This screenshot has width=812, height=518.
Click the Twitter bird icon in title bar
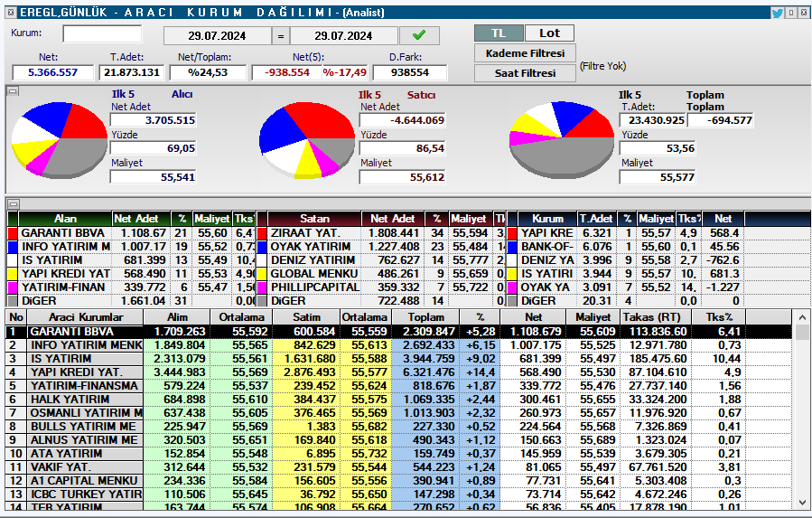pyautogui.click(x=777, y=13)
